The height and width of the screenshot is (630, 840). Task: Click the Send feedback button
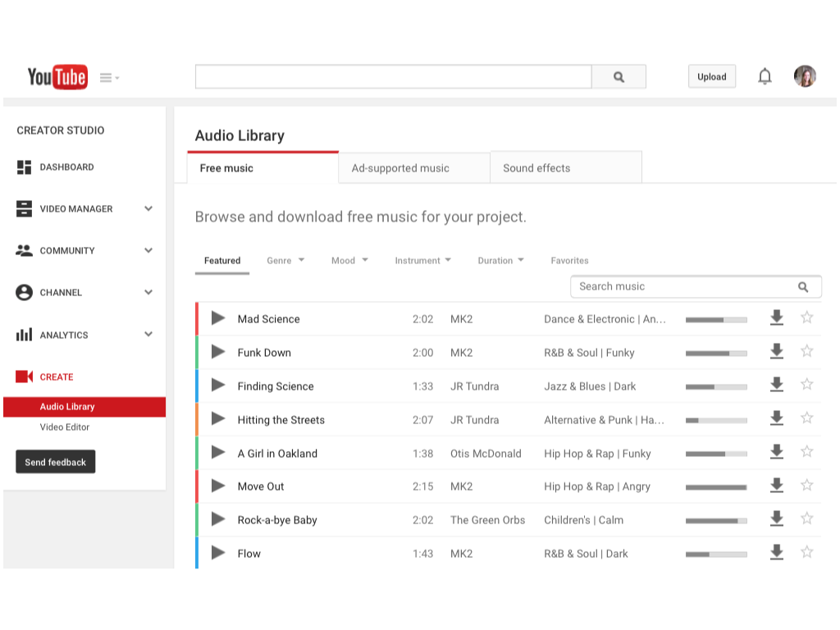[56, 462]
